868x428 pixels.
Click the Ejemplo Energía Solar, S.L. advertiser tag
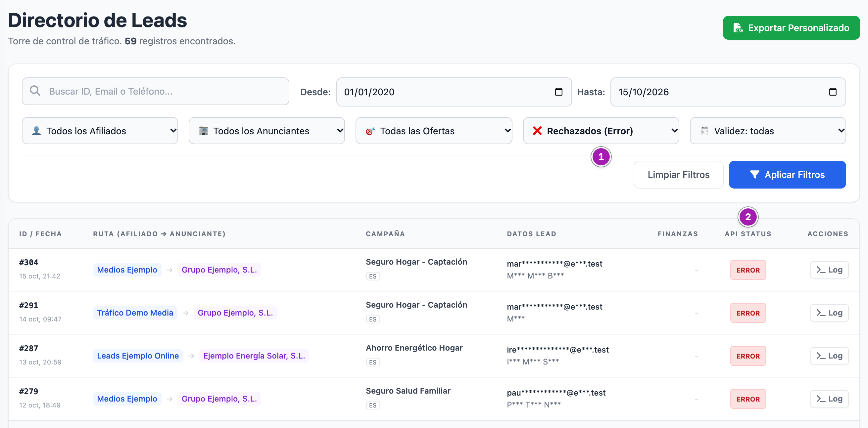(x=254, y=356)
